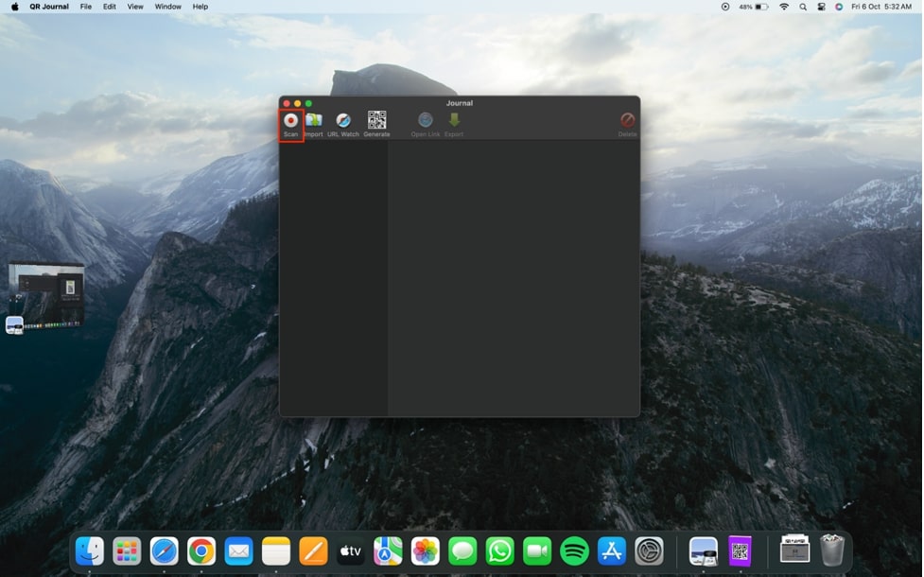Open the URL Watch tool
Screen dimensions: 924x577
coord(343,121)
